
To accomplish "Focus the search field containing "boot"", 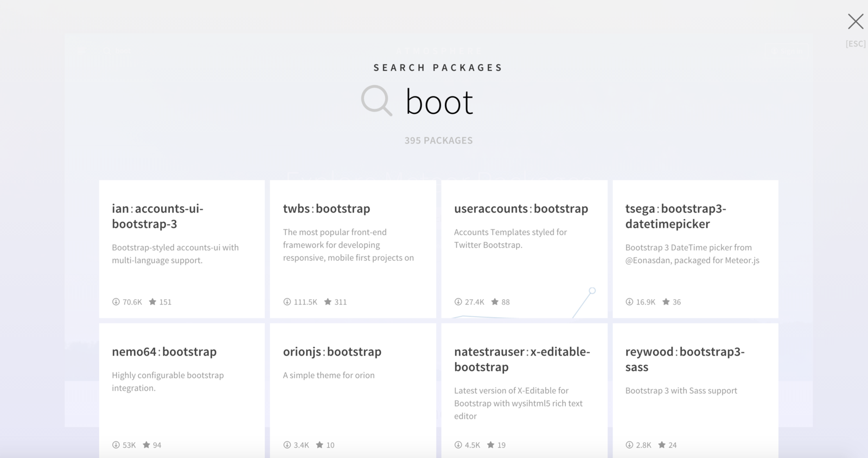I will (x=439, y=102).
